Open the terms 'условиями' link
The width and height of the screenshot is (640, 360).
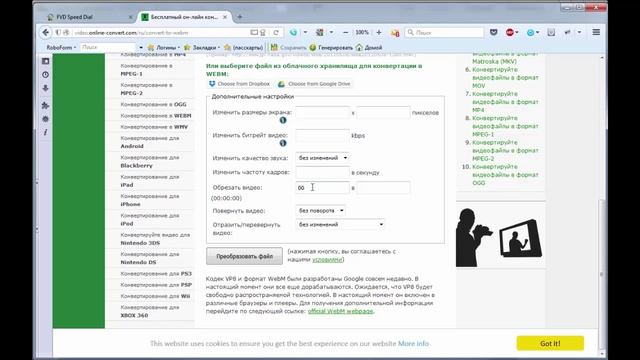pyautogui.click(x=327, y=260)
